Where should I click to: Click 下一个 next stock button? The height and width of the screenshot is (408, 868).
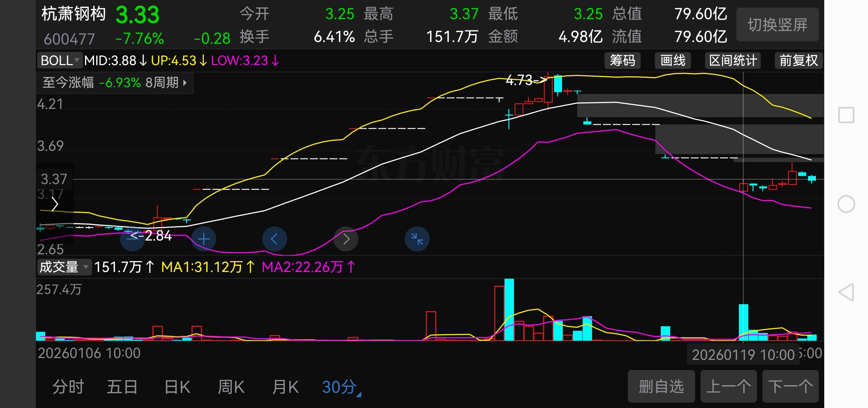[790, 386]
